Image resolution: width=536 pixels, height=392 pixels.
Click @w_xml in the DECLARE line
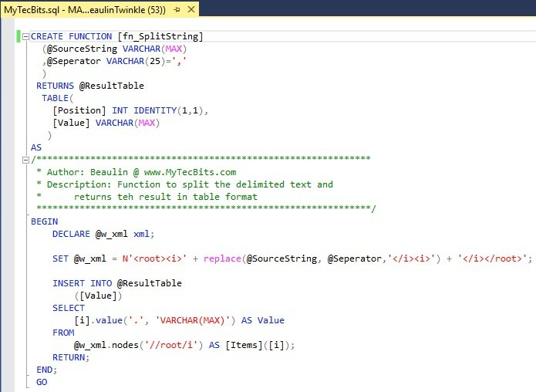tap(111, 234)
